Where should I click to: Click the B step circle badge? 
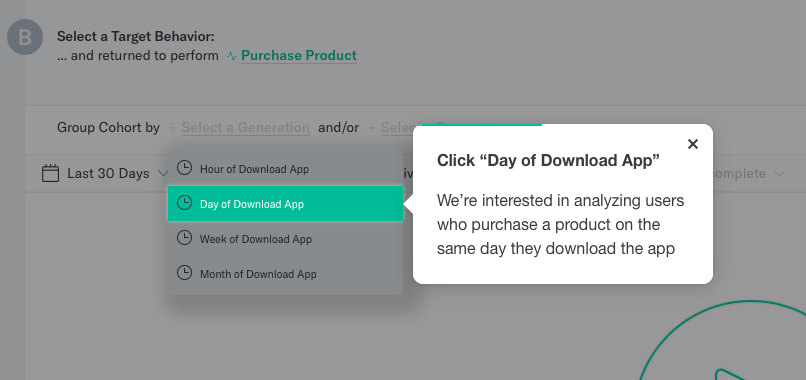pyautogui.click(x=25, y=37)
